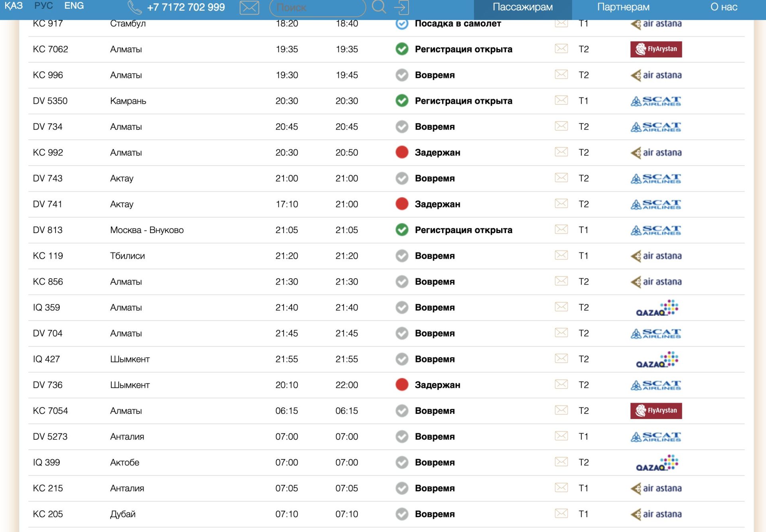Select flight number KC 7054
Viewport: 766px width, 532px height.
(x=50, y=411)
